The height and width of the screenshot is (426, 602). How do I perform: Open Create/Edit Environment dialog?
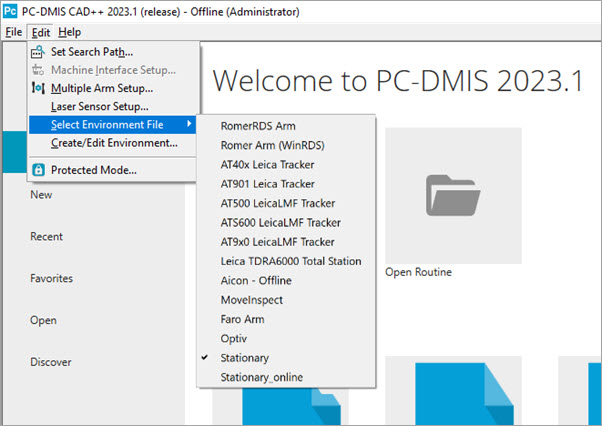[114, 143]
